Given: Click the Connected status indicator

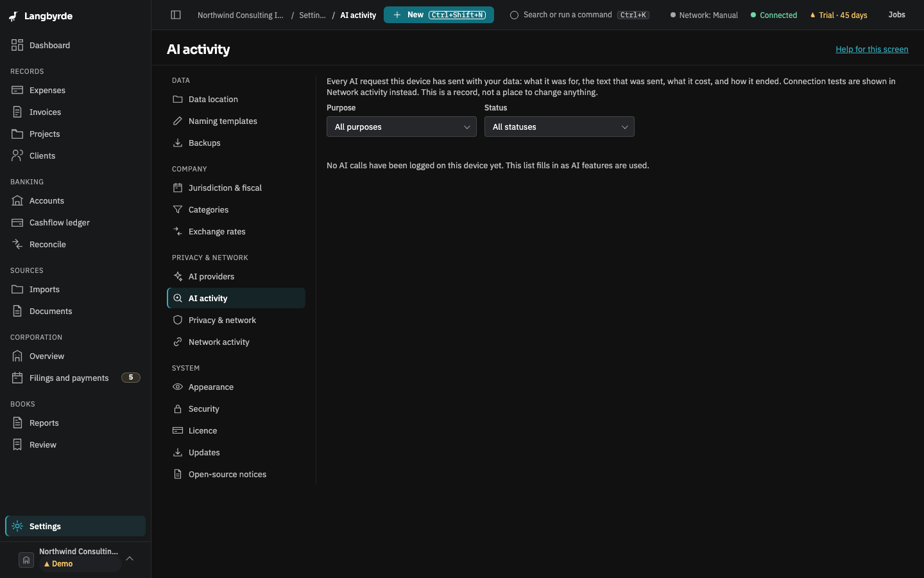Looking at the screenshot, I should [774, 15].
